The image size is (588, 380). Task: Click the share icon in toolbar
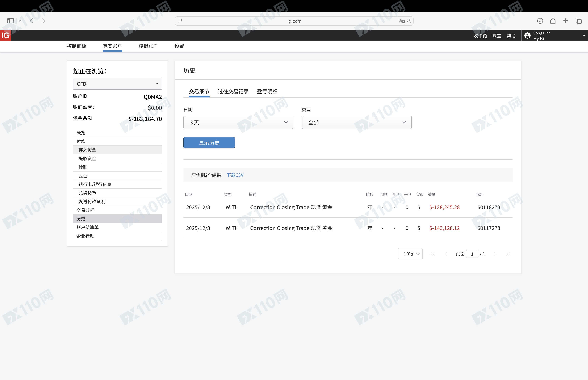553,21
